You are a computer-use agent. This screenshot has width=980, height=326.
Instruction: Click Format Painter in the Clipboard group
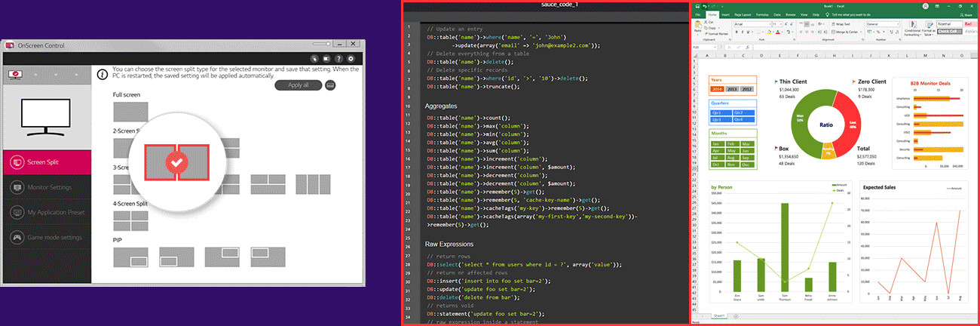[x=717, y=34]
